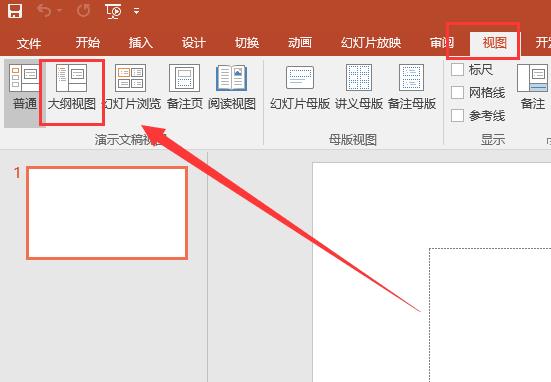Enable the 参考线 guides checkbox
This screenshot has width=551, height=382.
tap(458, 115)
